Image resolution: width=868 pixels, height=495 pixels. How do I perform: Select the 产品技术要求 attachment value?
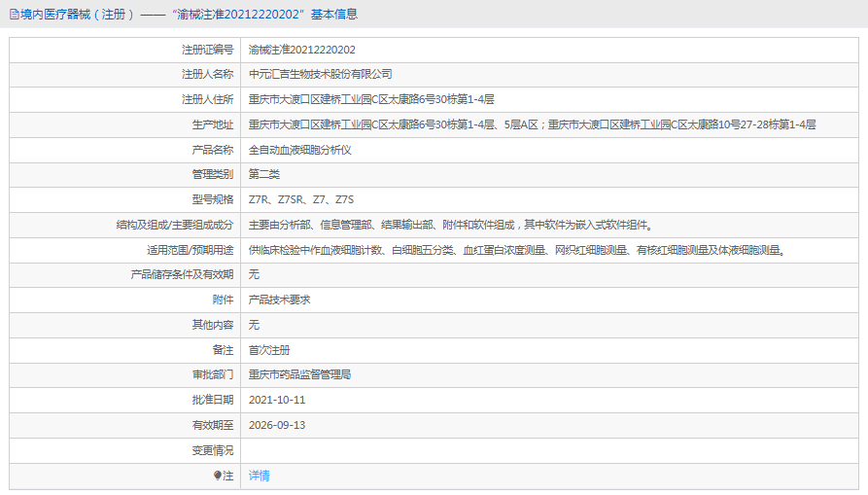pos(279,301)
